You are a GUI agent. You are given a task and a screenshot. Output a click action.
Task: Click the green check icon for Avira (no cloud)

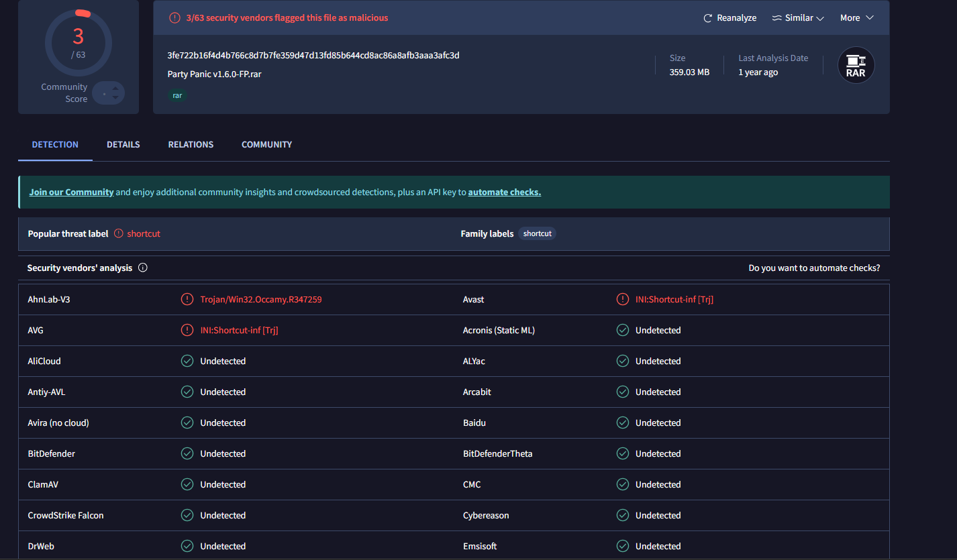click(187, 423)
